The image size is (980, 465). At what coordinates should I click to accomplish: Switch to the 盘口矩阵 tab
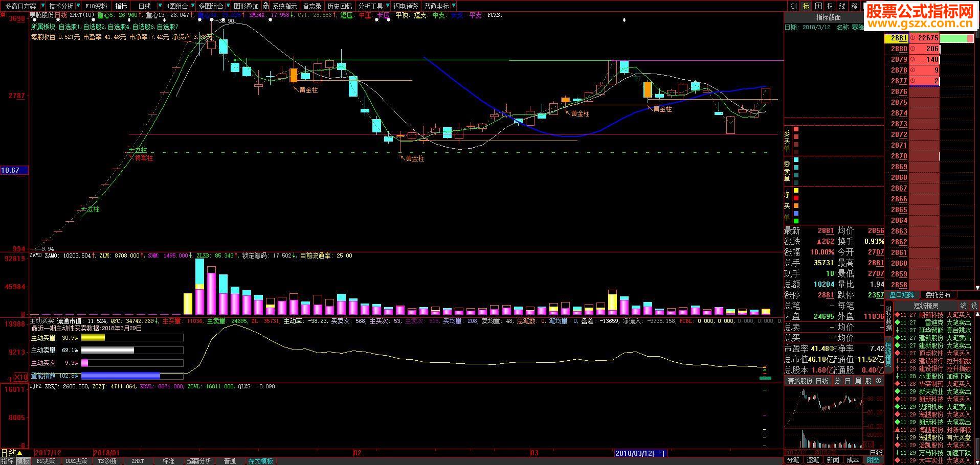[x=902, y=295]
